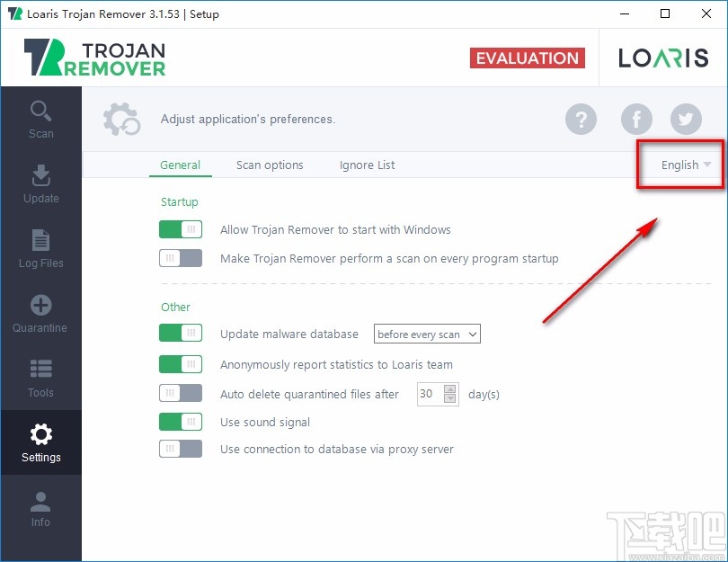Switch to the Scan options tab
Viewport: 728px width, 562px height.
tap(270, 165)
